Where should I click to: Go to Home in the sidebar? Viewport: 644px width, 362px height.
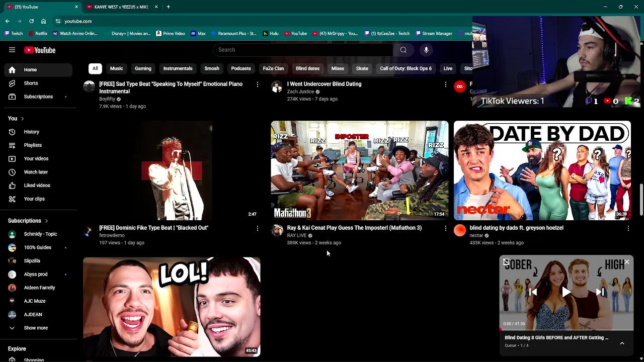click(x=38, y=70)
